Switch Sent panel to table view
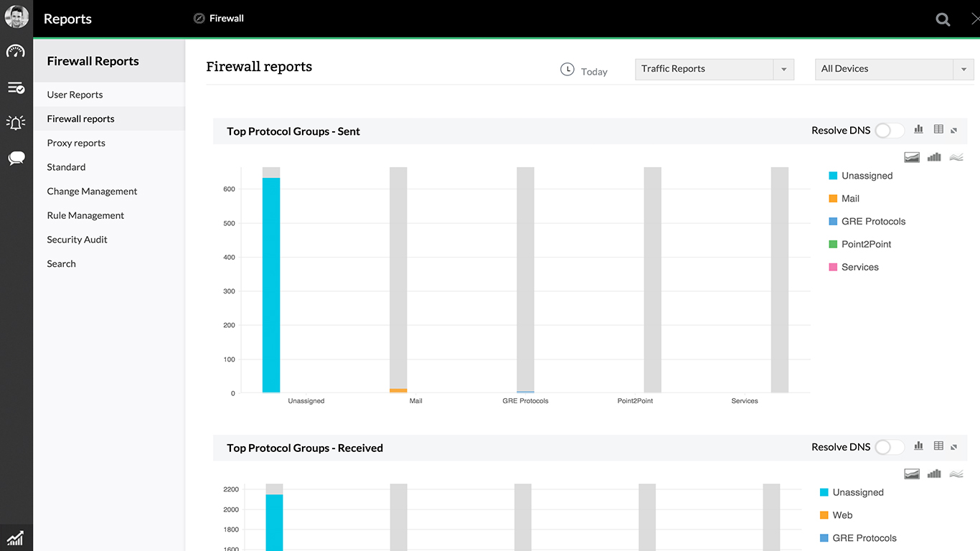Image resolution: width=980 pixels, height=551 pixels. click(938, 129)
